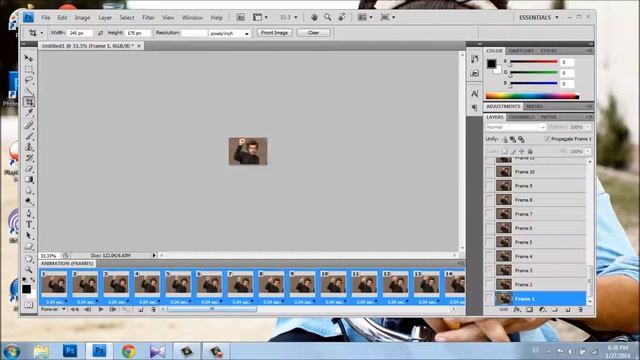The height and width of the screenshot is (360, 640).
Task: Open the Layer menu
Action: [x=105, y=18]
